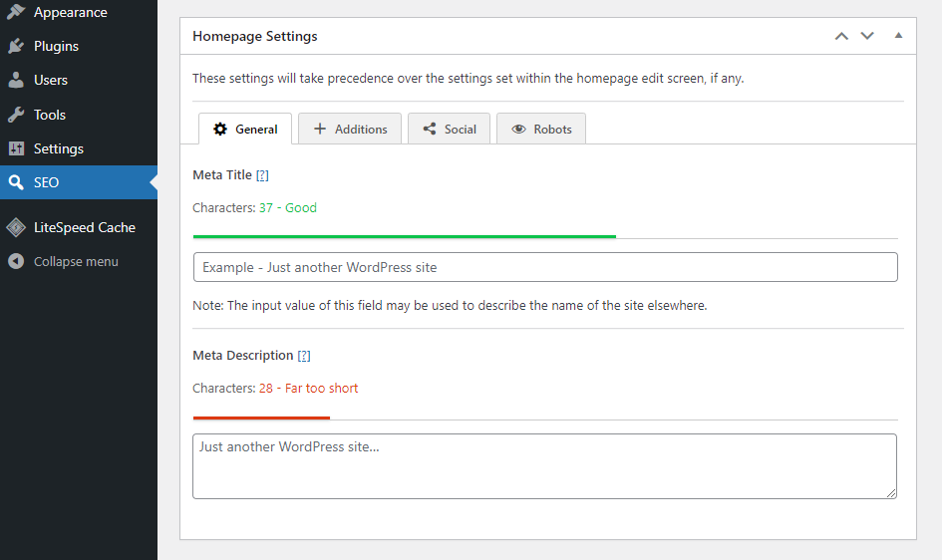Click the SEO magnifier icon
Image resolution: width=942 pixels, height=560 pixels.
click(x=16, y=182)
